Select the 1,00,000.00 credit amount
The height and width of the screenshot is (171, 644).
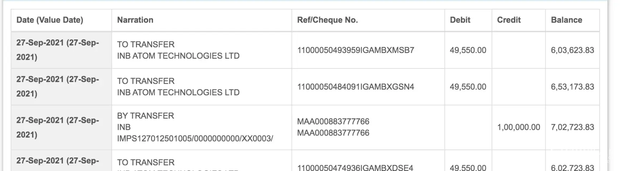pyautogui.click(x=518, y=127)
